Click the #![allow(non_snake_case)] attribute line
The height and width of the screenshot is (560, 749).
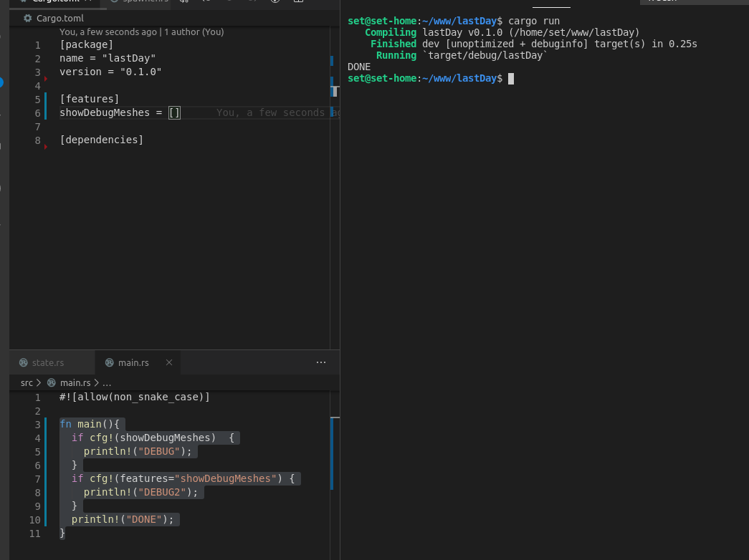(134, 397)
